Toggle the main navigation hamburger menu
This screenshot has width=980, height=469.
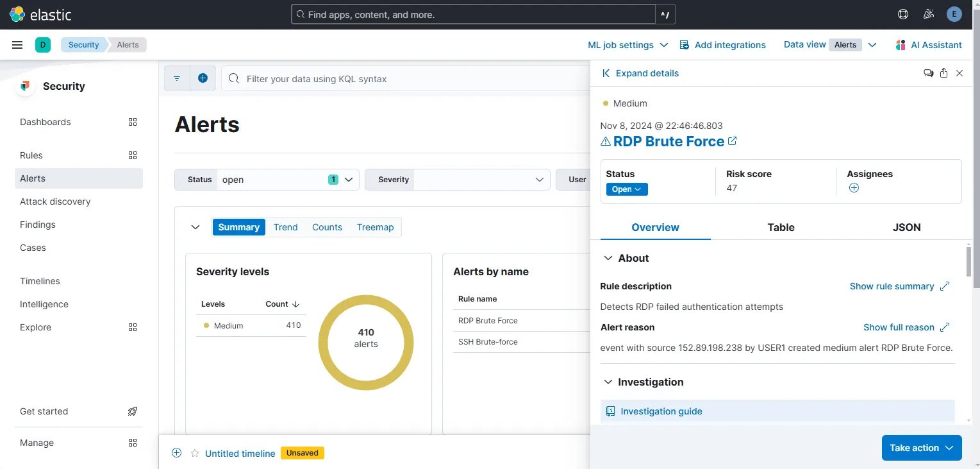tap(17, 44)
